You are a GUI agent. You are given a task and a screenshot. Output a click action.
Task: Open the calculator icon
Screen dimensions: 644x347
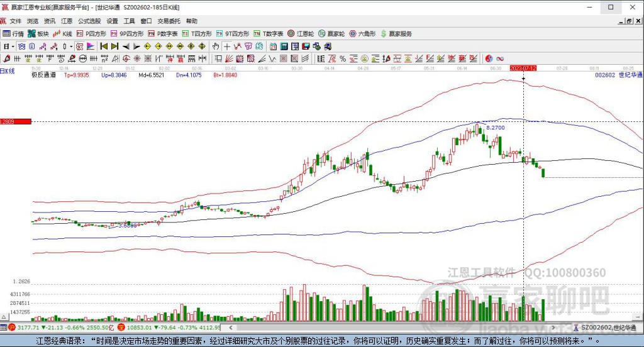[x=284, y=47]
